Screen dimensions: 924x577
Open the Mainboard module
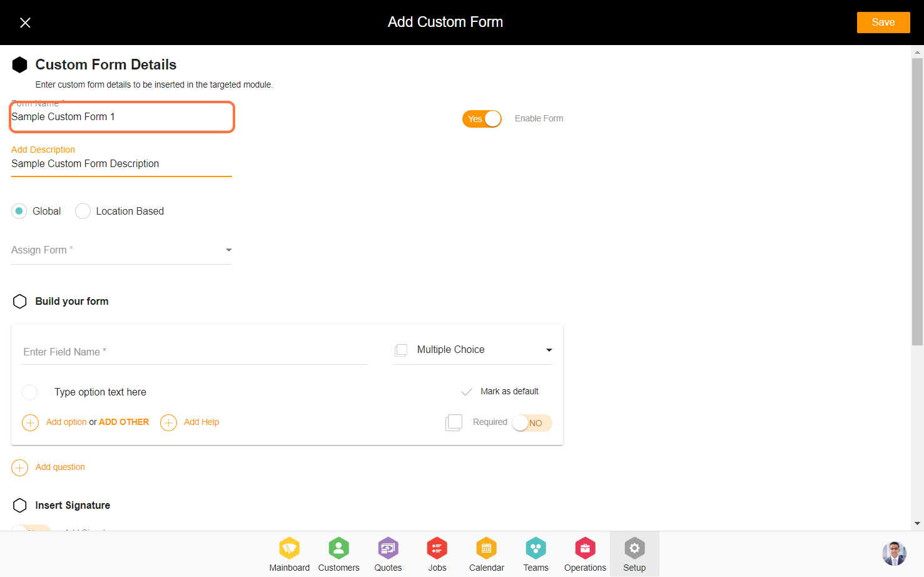[x=289, y=554]
